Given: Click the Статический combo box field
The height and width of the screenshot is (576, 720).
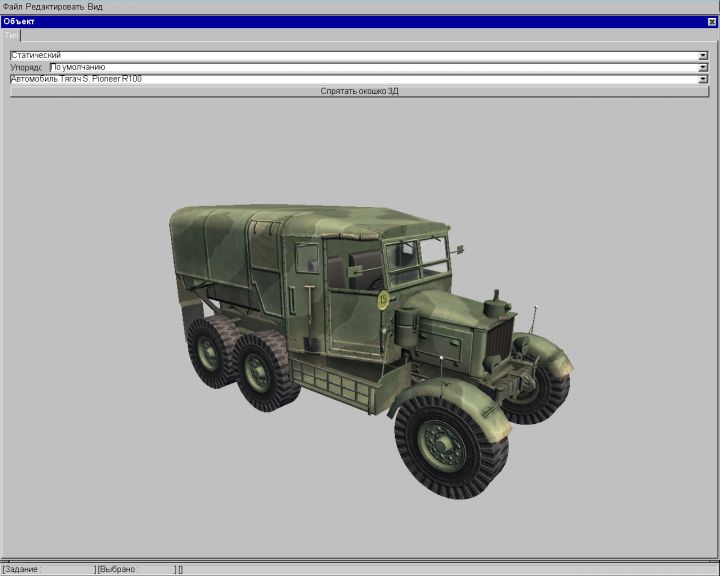Looking at the screenshot, I should pyautogui.click(x=350, y=55).
